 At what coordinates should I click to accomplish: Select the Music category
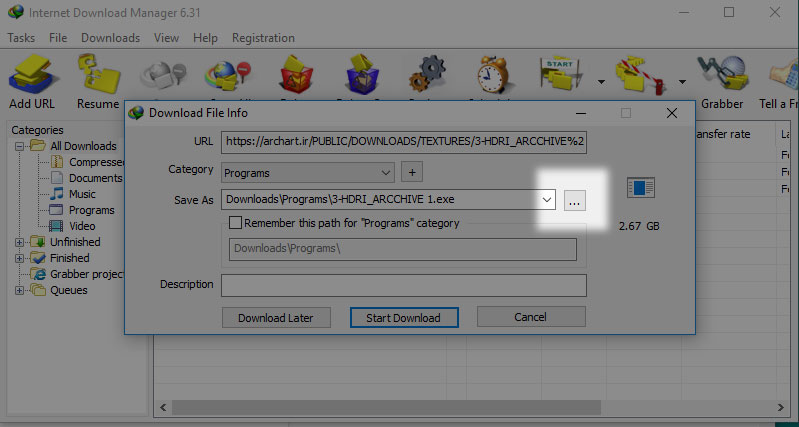tap(73, 194)
